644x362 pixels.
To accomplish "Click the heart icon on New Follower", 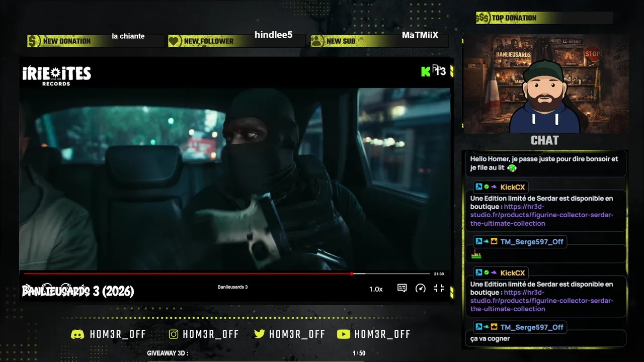I will pos(175,41).
